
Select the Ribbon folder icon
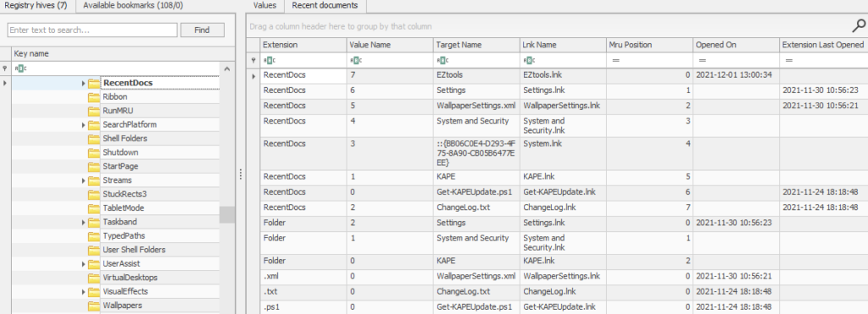93,96
